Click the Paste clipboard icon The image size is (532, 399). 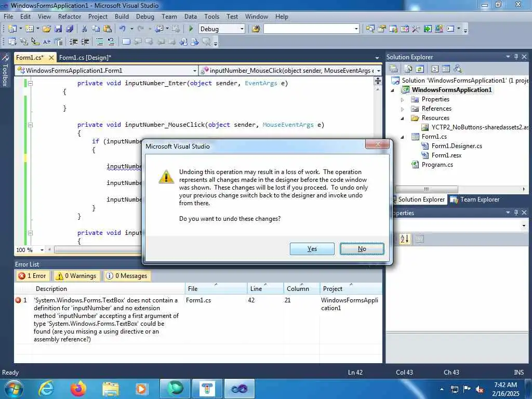(108, 29)
